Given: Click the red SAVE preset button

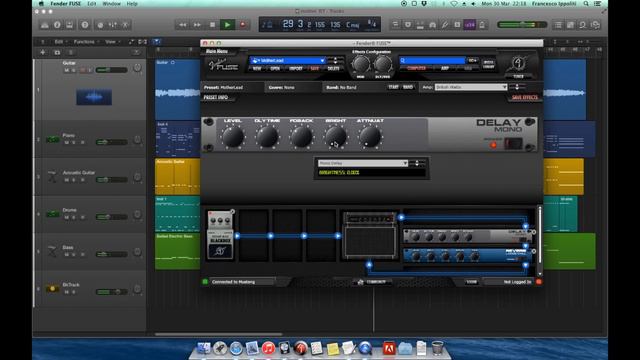Looking at the screenshot, I should pos(315,69).
